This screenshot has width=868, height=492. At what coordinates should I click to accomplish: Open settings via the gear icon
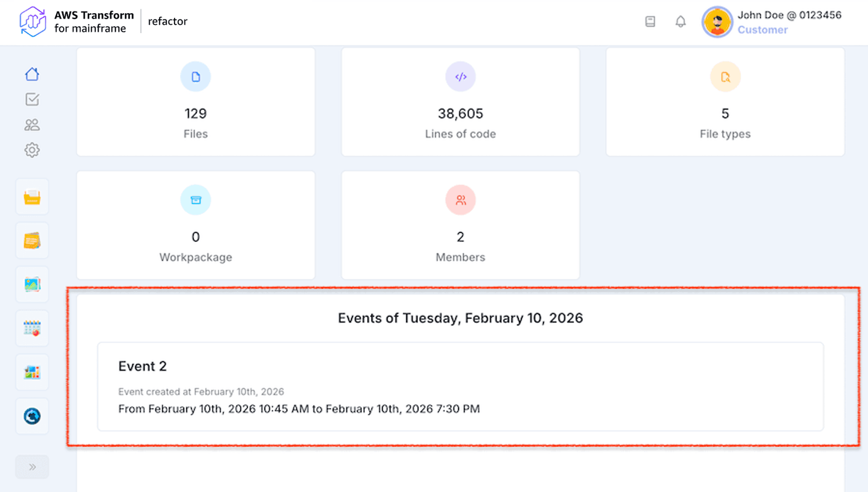pos(32,150)
